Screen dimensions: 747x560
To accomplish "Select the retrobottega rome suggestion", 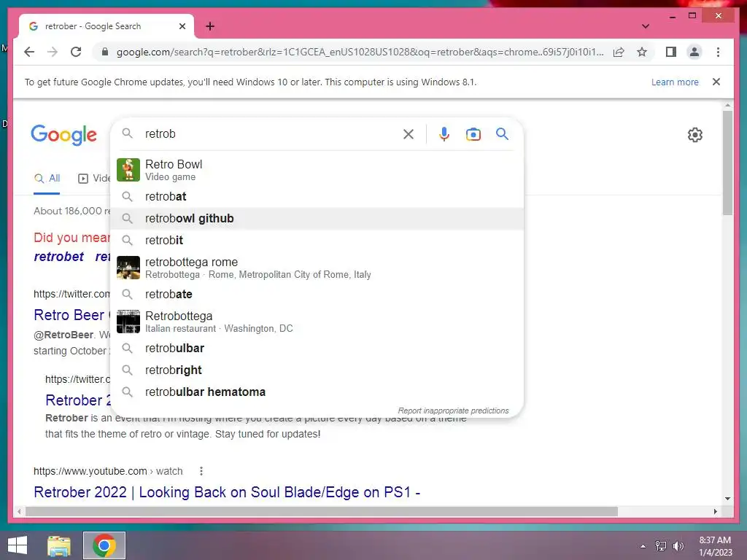I will [317, 268].
